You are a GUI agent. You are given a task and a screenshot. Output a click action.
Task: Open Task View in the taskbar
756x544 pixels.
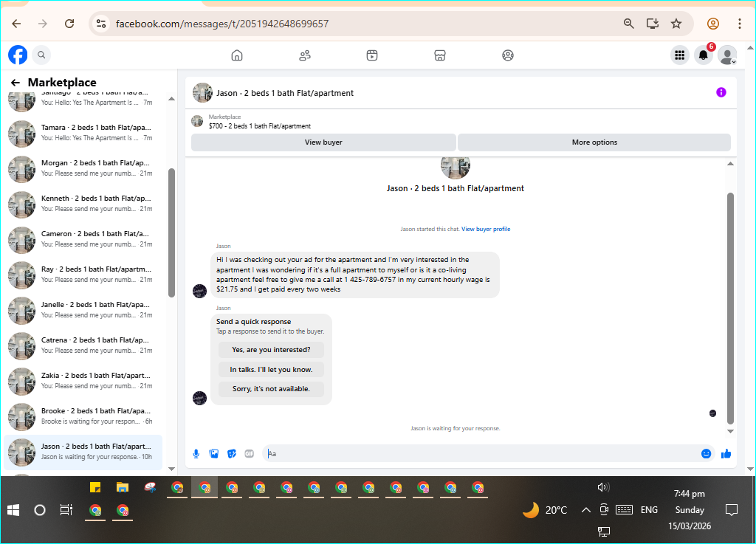[x=66, y=510]
